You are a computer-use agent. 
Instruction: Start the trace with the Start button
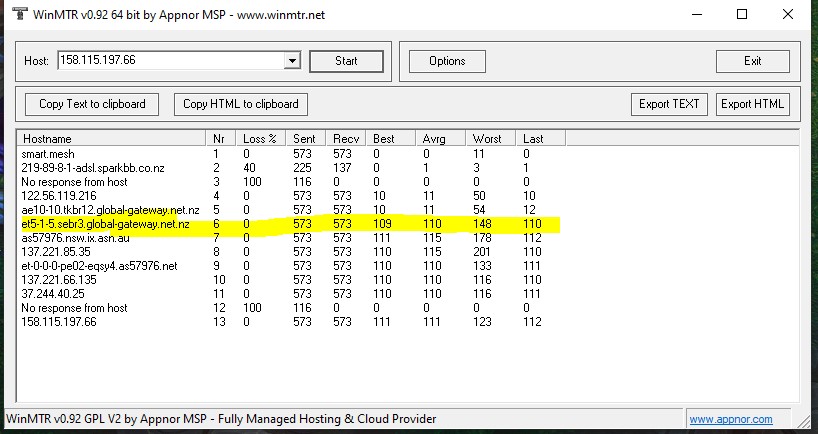[x=346, y=61]
